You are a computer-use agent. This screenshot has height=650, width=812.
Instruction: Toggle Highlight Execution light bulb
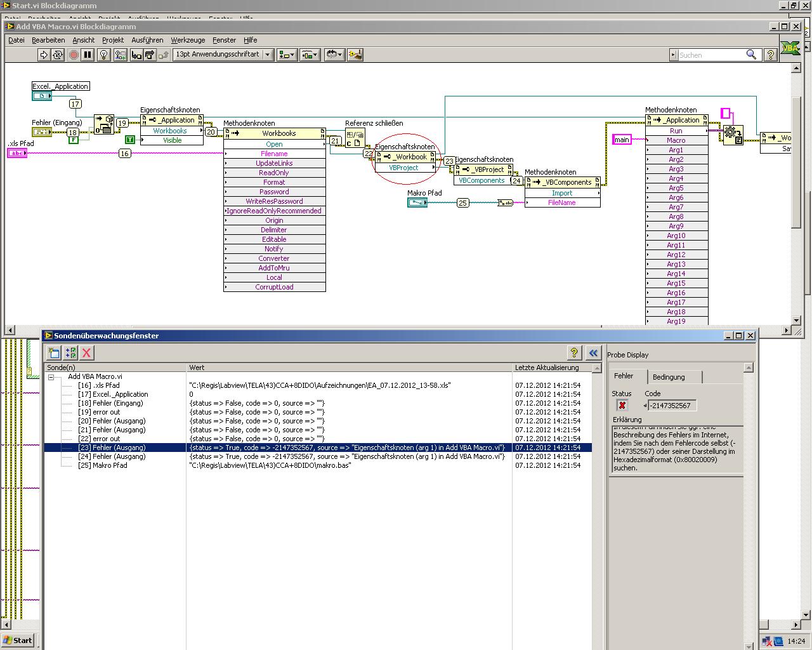pos(104,55)
